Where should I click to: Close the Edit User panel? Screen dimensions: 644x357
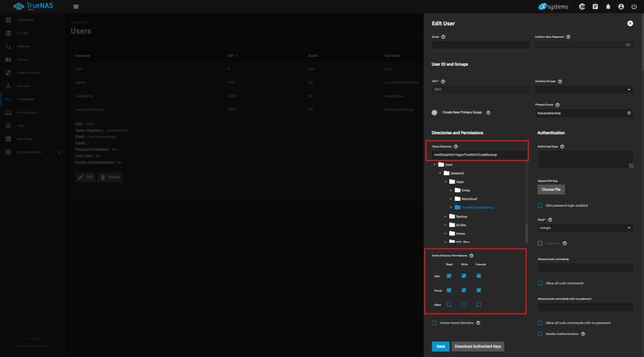630,24
